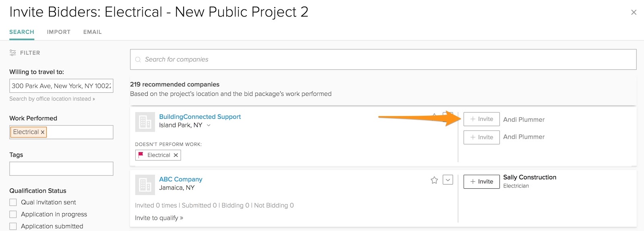This screenshot has height=231, width=644.
Task: Focus the Tags input field
Action: (x=61, y=169)
